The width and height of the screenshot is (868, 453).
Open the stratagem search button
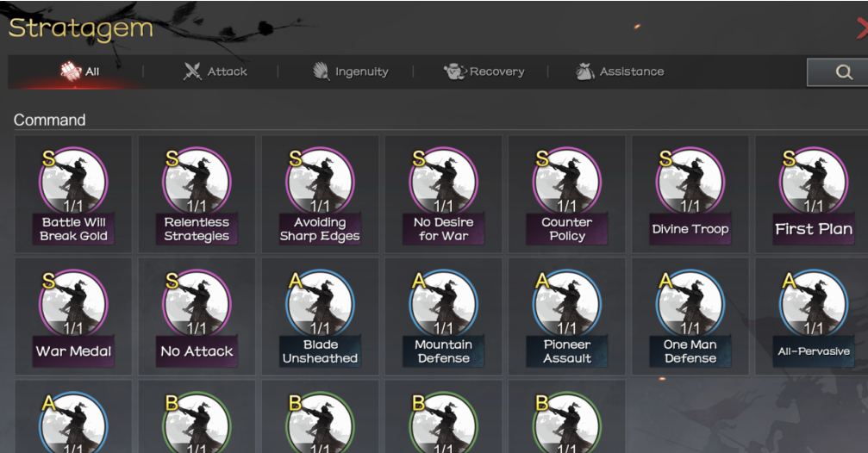point(838,71)
